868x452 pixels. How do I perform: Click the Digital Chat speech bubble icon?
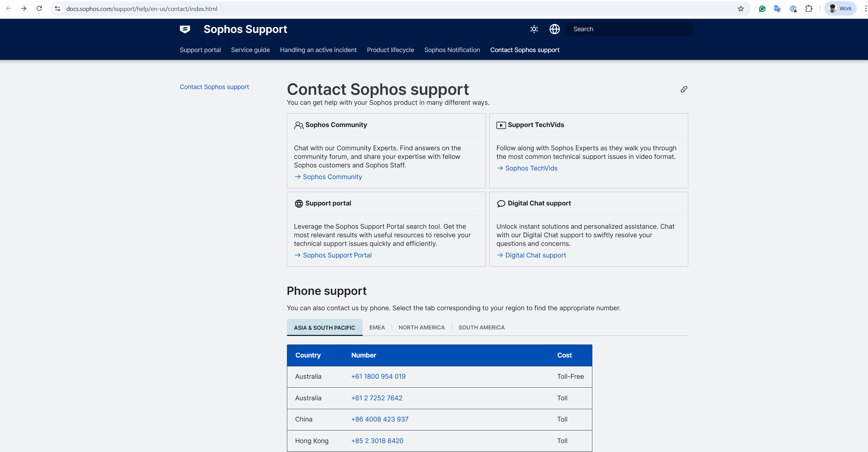pos(501,204)
